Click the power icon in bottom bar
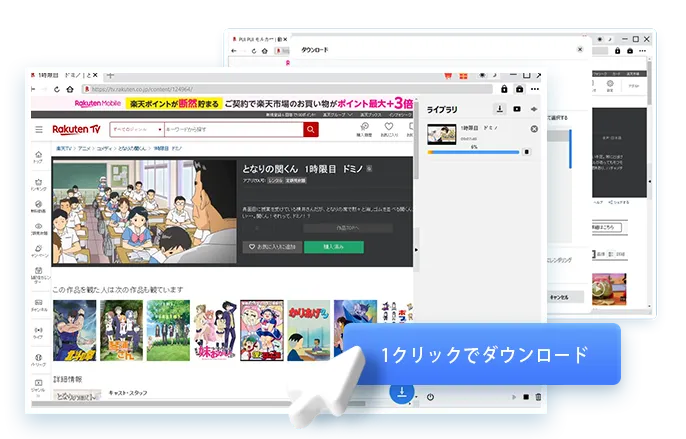Viewport: 686px width, 439px height. coord(430,397)
